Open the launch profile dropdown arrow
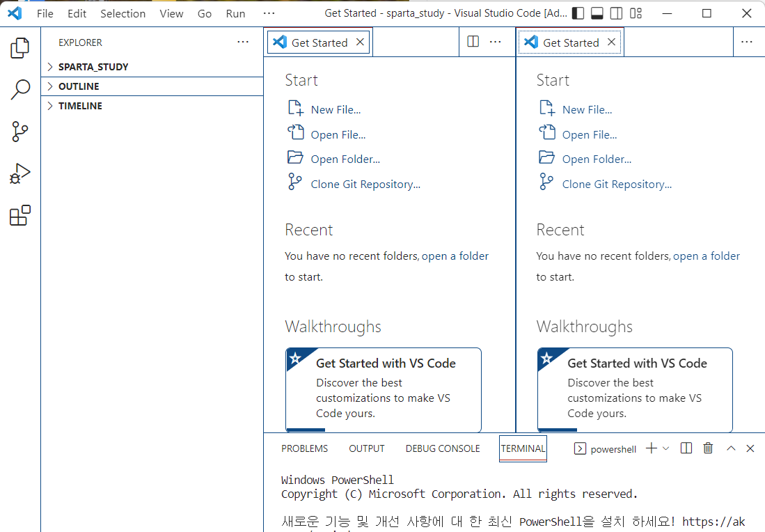This screenshot has width=765, height=532. click(x=665, y=448)
